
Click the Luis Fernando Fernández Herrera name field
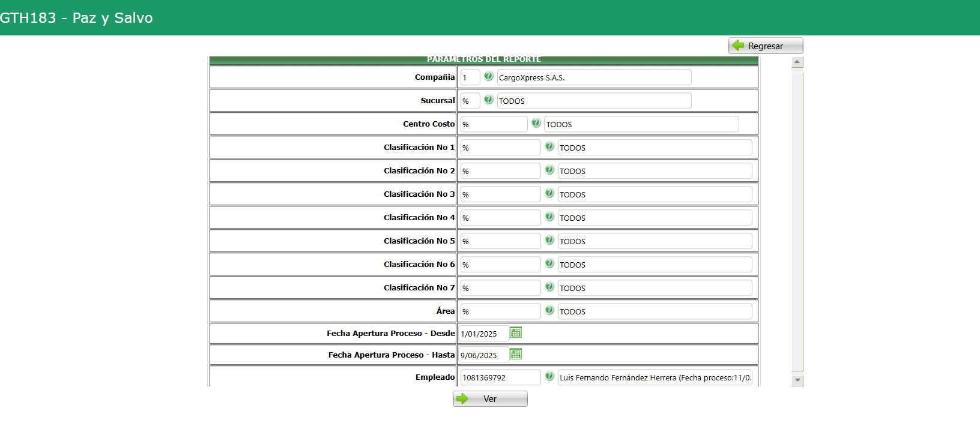(655, 377)
